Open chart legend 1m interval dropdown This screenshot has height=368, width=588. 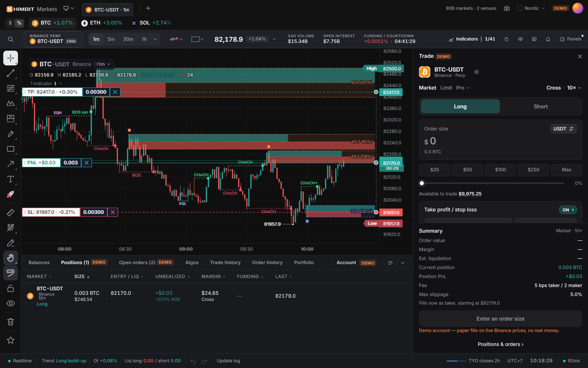(104, 64)
